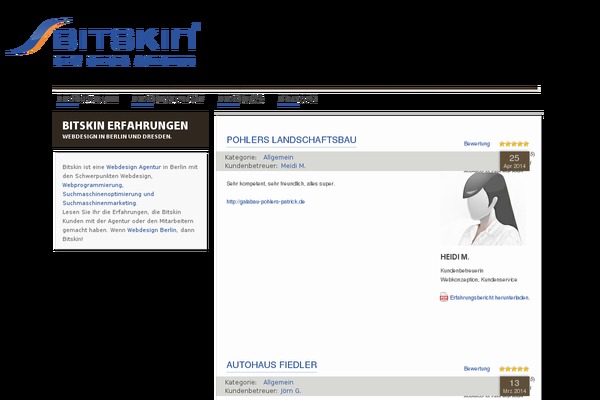Image resolution: width=600 pixels, height=400 pixels.
Task: Click 'Webkonzeption, Kundenservice' text
Action: click(x=479, y=280)
